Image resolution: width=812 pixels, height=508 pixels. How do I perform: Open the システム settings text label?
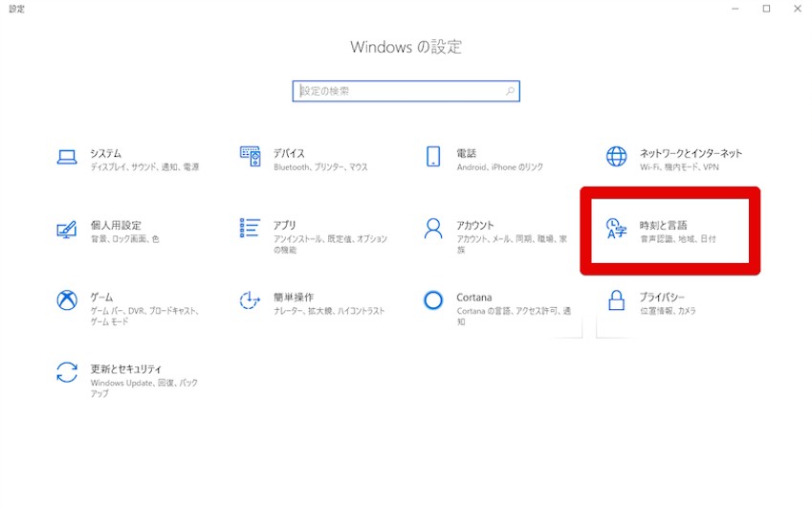coord(106,153)
